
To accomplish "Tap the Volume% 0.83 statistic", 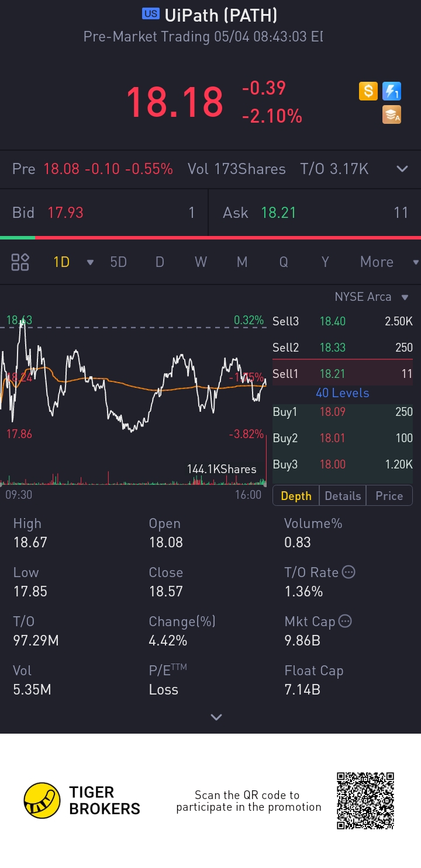I will click(313, 533).
